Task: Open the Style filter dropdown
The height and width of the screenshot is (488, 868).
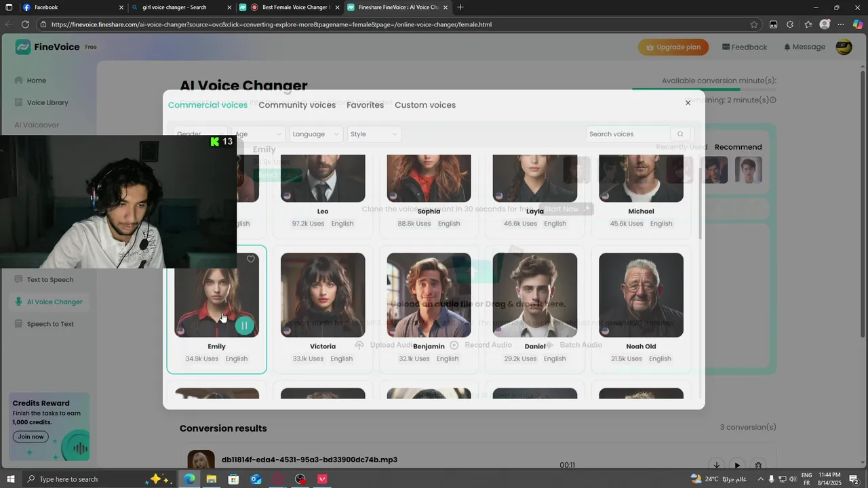Action: coord(374,134)
